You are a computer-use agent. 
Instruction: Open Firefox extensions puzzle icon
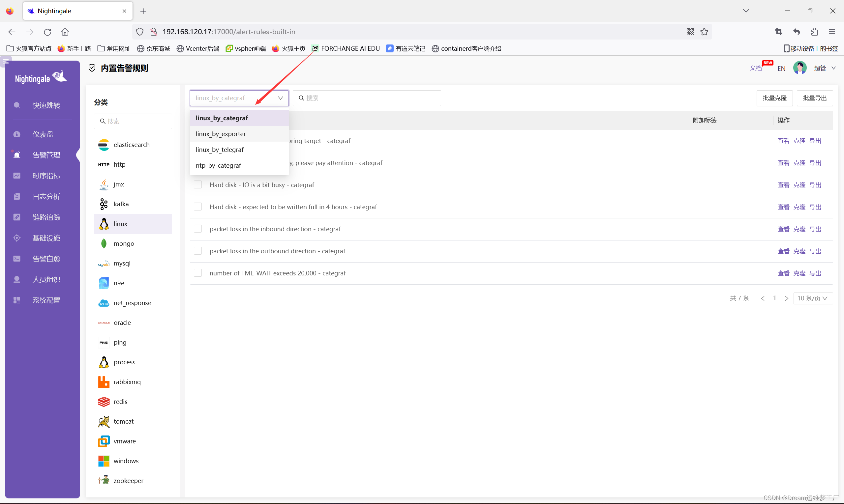tap(814, 32)
